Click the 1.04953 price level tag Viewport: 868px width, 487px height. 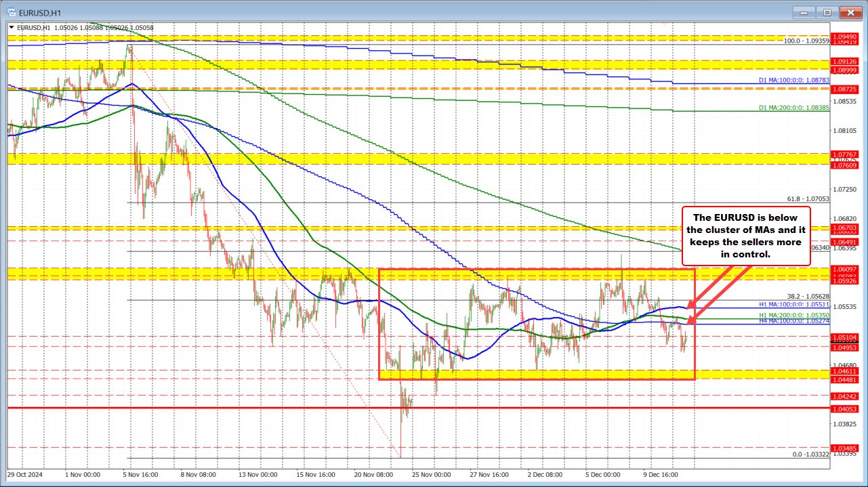tap(846, 347)
